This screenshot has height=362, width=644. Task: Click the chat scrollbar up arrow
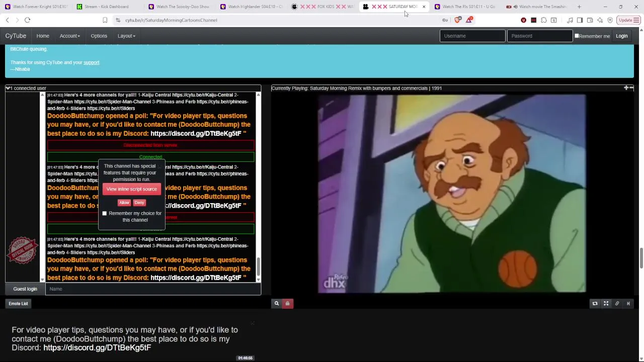259,94
